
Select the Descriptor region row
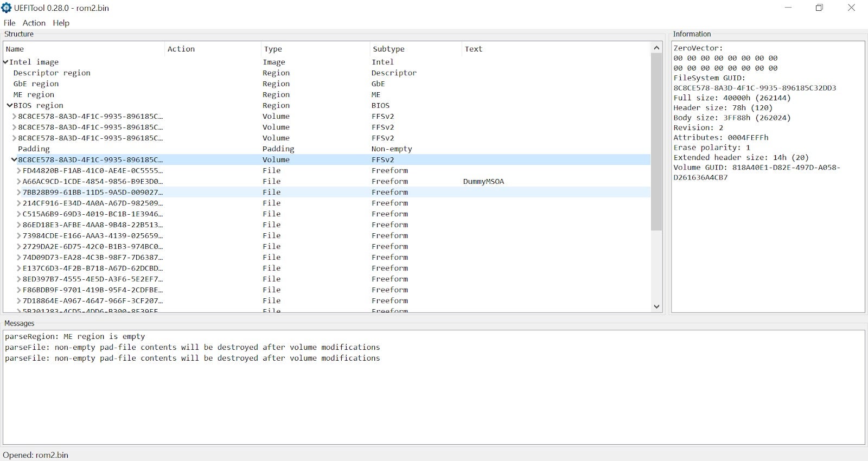pyautogui.click(x=52, y=73)
